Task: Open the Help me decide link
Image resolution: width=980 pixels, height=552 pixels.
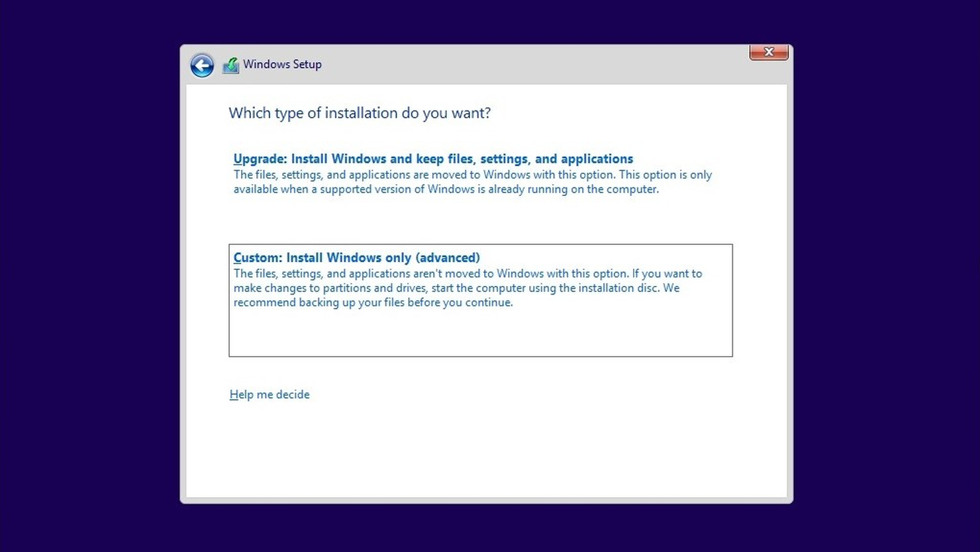Action: [269, 394]
